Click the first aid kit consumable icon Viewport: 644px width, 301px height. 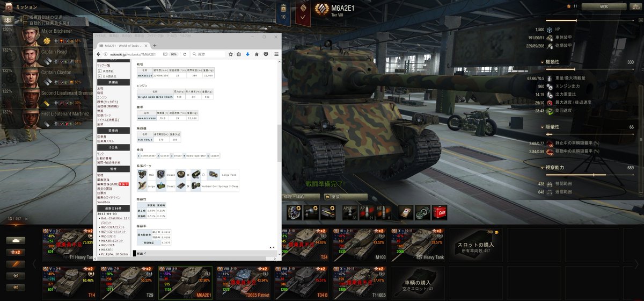(x=407, y=212)
